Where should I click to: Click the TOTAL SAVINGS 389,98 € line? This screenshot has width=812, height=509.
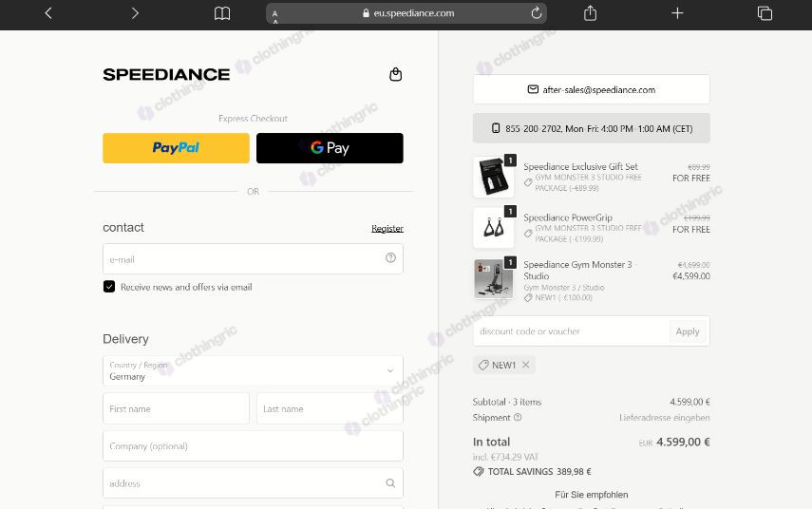tap(533, 472)
